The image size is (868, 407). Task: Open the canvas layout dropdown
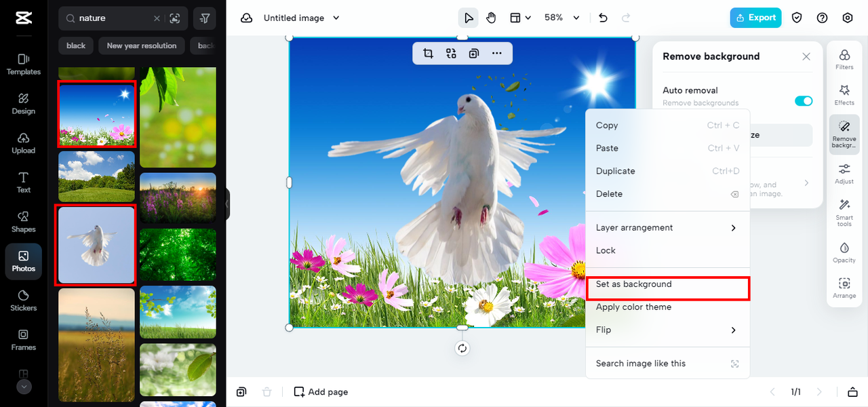click(520, 18)
